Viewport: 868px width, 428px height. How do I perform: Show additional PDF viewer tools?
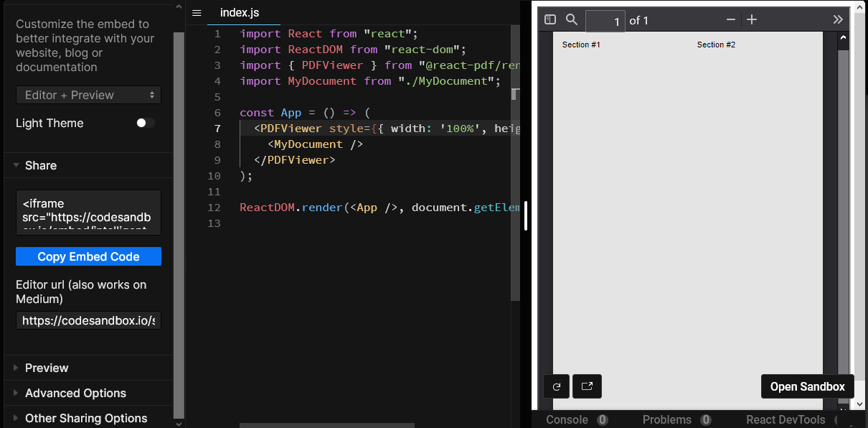pos(837,19)
